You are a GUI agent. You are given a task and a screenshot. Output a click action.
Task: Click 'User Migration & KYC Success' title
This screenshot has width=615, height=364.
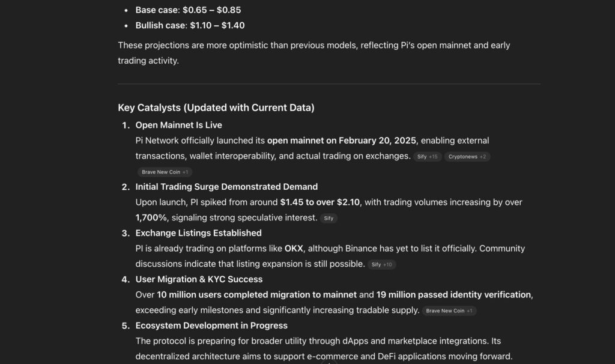tap(199, 279)
